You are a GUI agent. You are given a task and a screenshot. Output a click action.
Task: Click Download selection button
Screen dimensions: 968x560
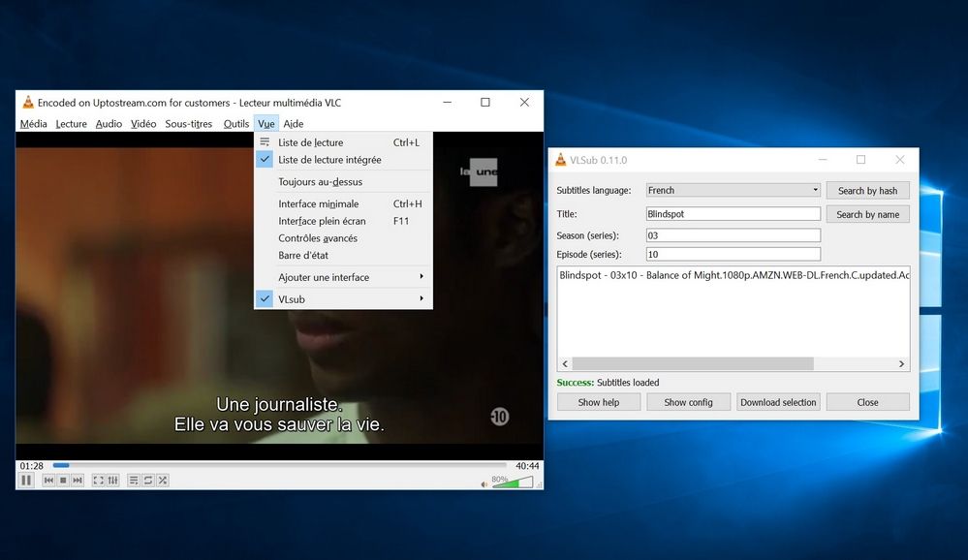click(778, 402)
